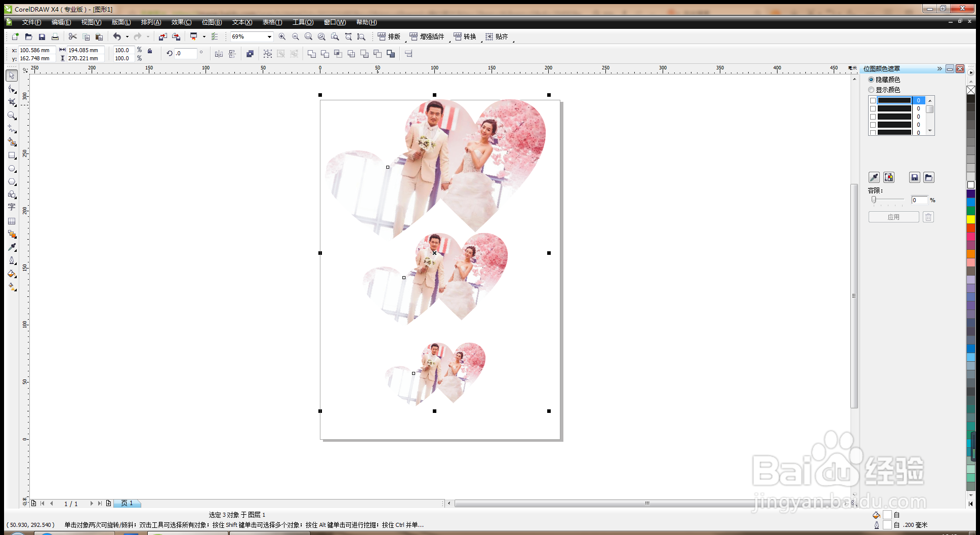The height and width of the screenshot is (535, 980).
Task: Cut the selected objects
Action: (x=72, y=36)
